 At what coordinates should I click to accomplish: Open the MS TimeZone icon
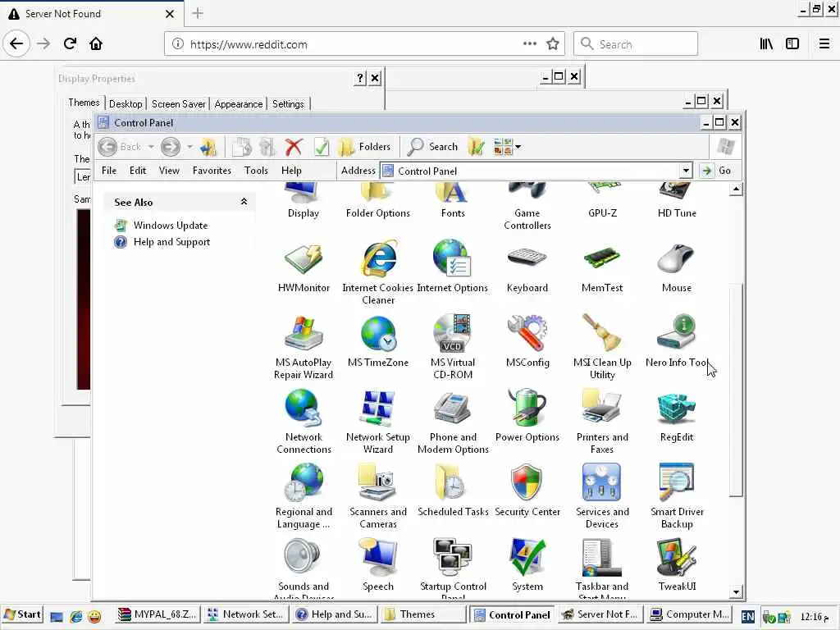pyautogui.click(x=377, y=342)
